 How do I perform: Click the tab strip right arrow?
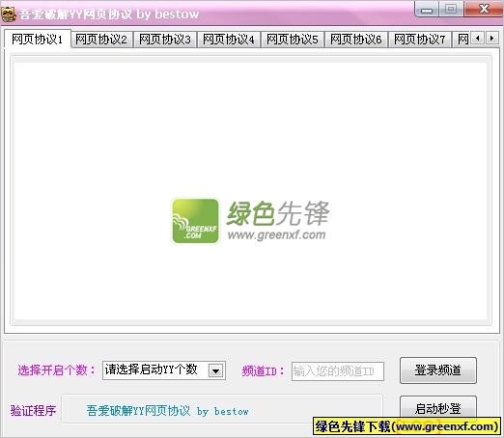click(x=491, y=39)
